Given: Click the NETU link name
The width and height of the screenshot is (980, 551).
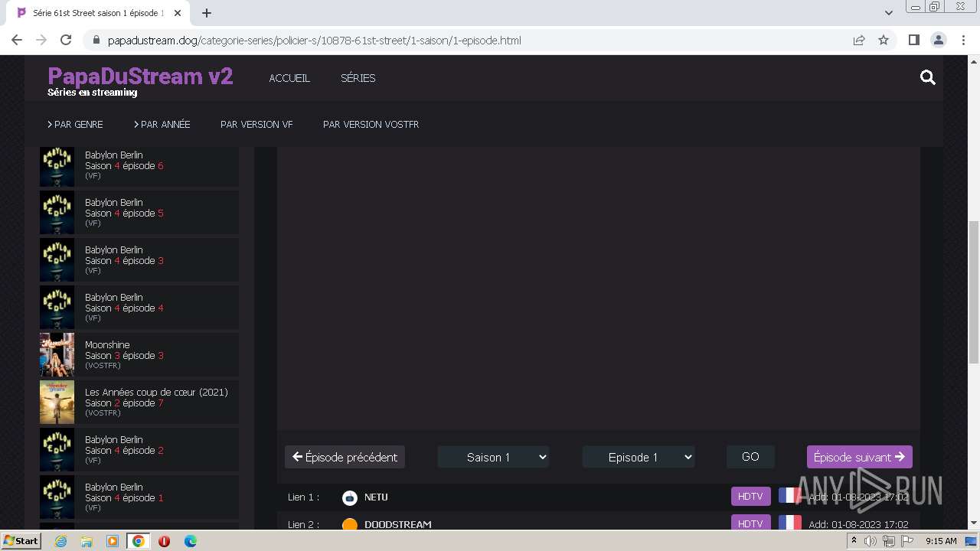Looking at the screenshot, I should coord(376,497).
